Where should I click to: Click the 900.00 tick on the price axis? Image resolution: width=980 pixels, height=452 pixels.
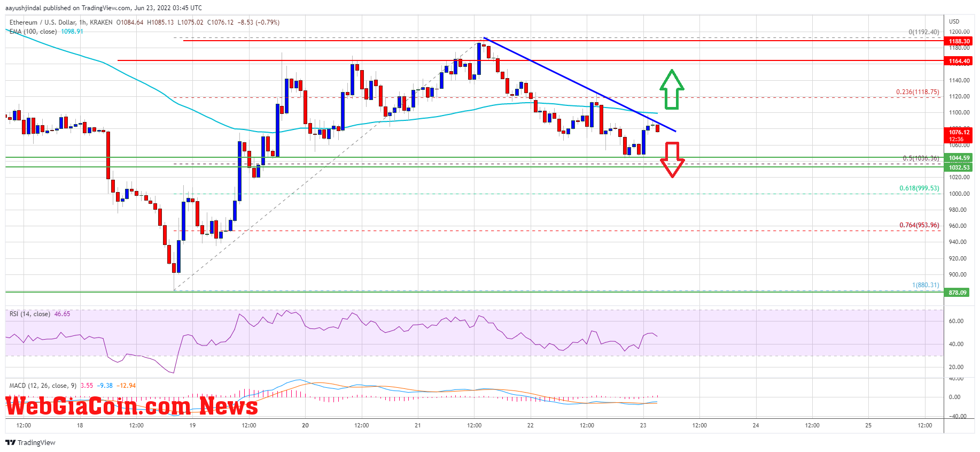tap(958, 274)
